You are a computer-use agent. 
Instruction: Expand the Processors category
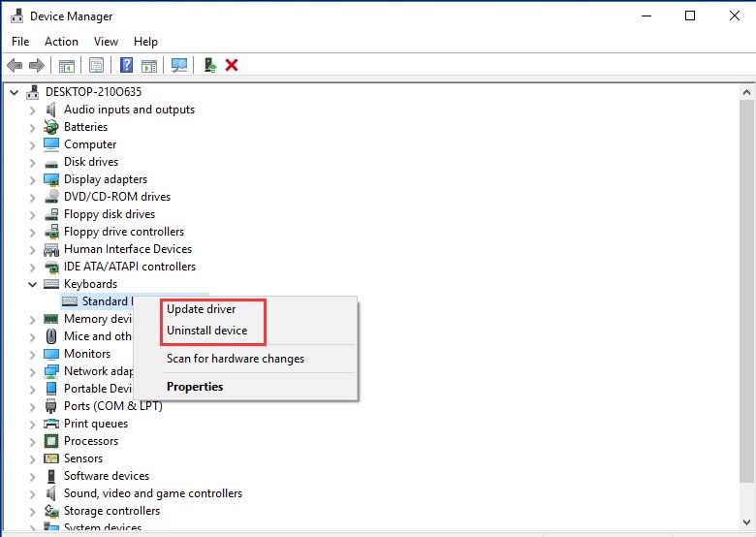pos(32,442)
